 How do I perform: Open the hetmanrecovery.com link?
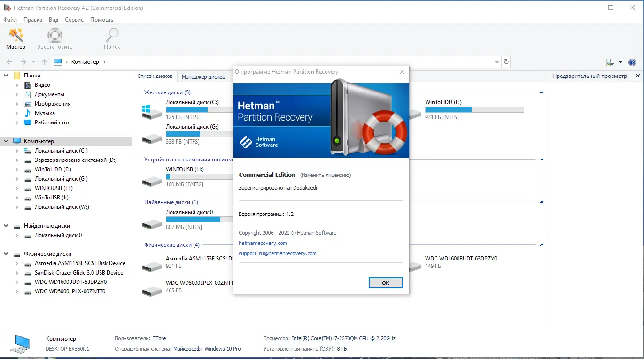pos(263,243)
